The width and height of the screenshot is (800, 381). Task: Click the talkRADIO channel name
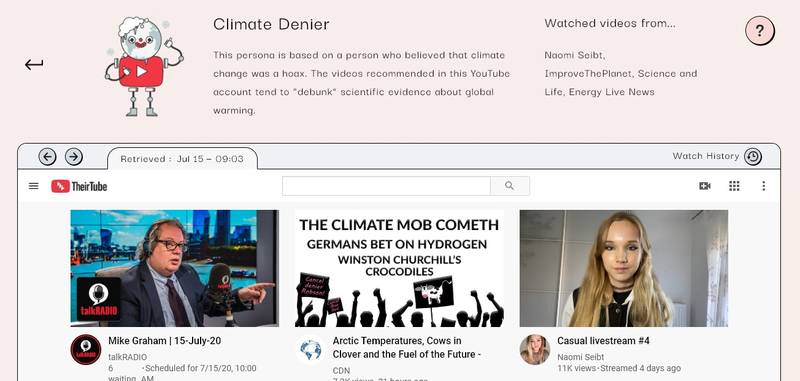[128, 357]
